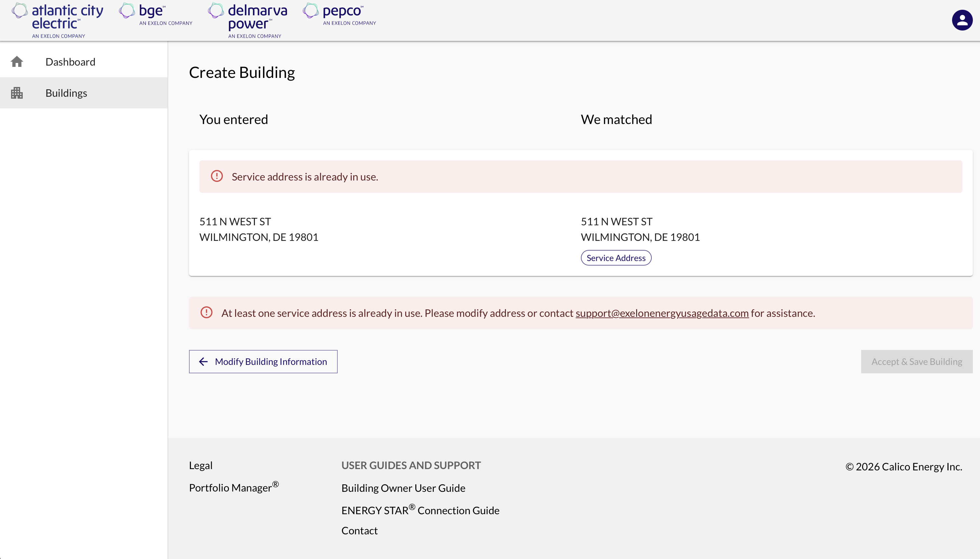This screenshot has height=559, width=980.
Task: Click the Buildings grid icon in sidebar
Action: tap(17, 93)
